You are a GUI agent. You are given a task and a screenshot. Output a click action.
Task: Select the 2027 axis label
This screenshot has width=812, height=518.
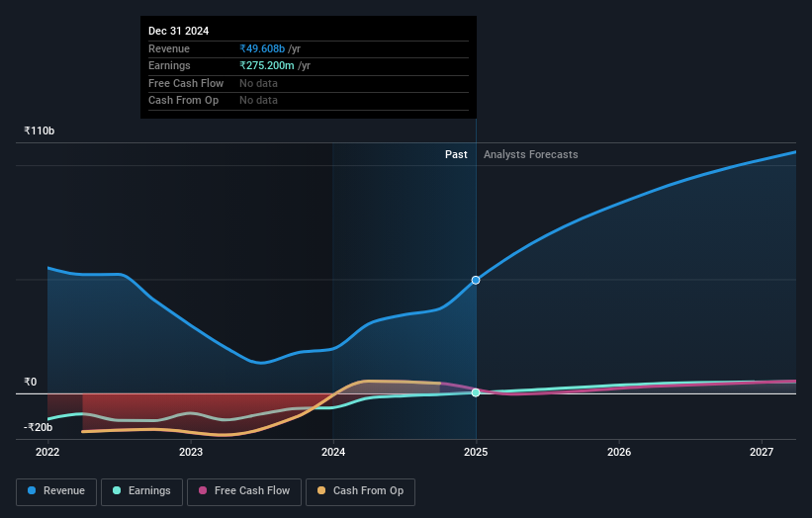762,452
